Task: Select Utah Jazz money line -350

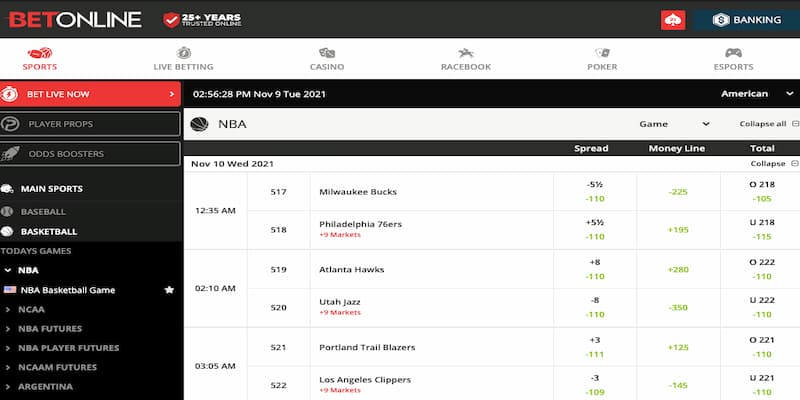Action: pos(678,308)
